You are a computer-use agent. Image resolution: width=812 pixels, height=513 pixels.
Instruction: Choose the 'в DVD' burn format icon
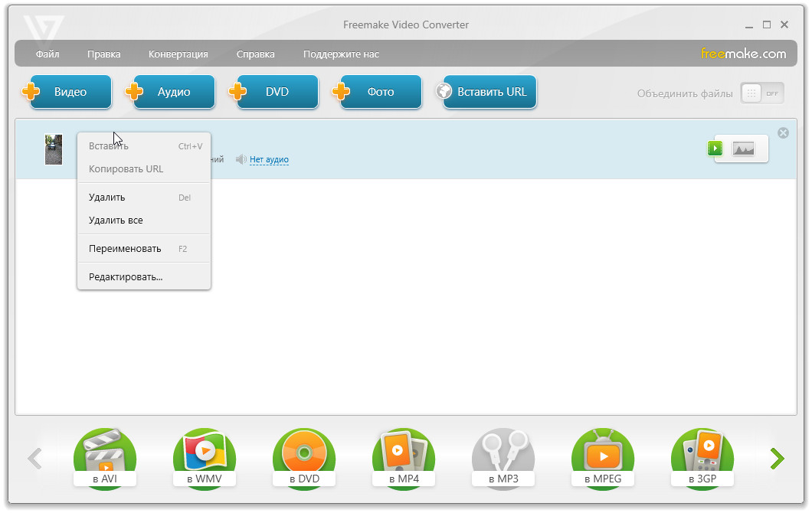click(304, 459)
